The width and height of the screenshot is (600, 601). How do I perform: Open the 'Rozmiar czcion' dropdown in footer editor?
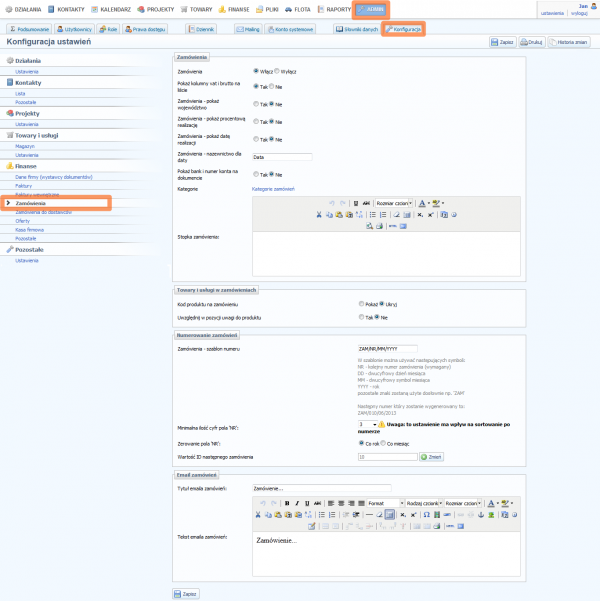(394, 203)
